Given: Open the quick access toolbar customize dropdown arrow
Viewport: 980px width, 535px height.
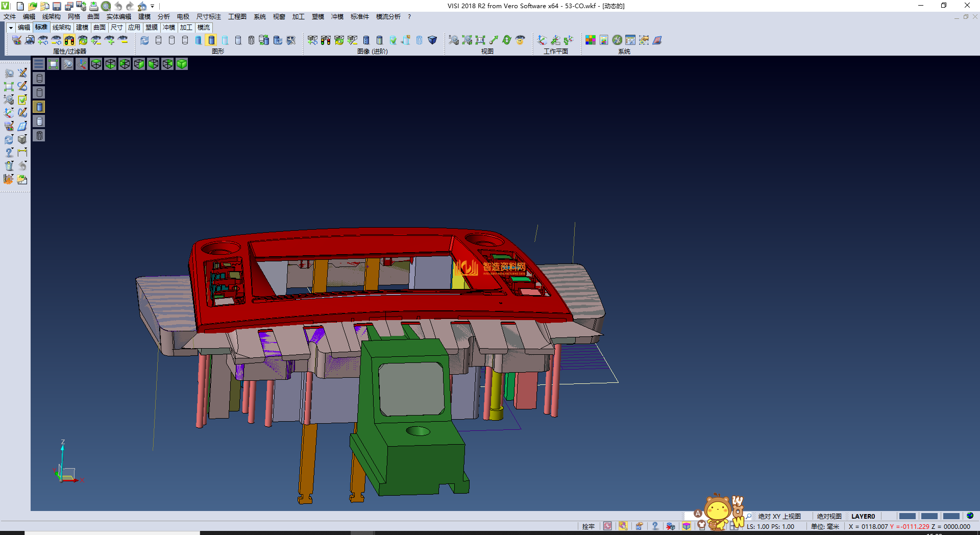Looking at the screenshot, I should (x=153, y=7).
